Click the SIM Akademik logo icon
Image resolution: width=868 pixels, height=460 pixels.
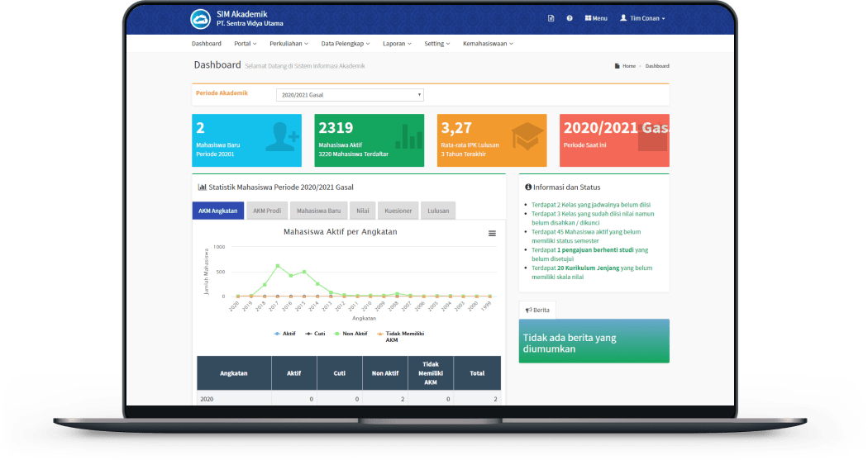pos(200,18)
